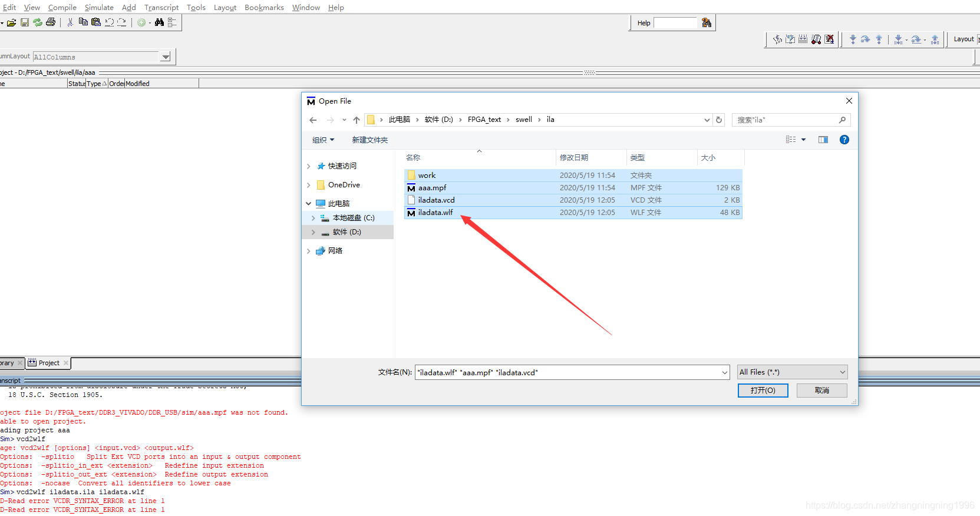
Task: Click the collapse-all tree icon in toolbar
Action: (x=172, y=22)
